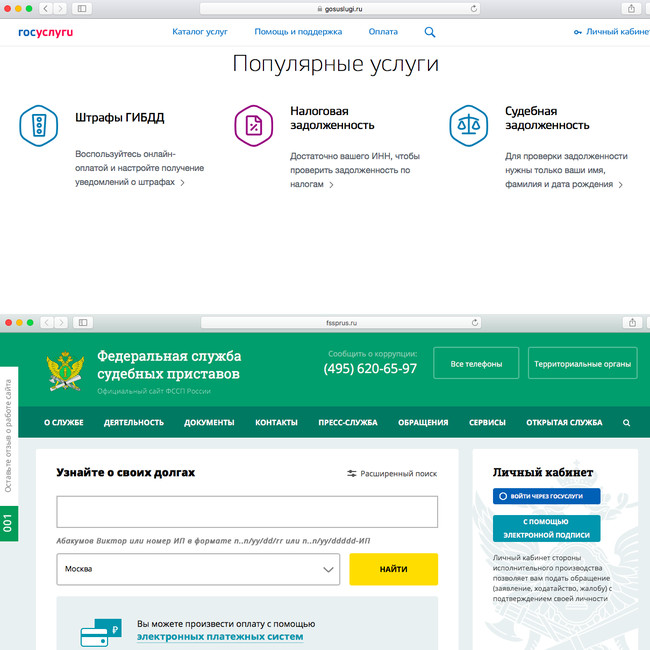This screenshot has height=650, width=650.
Task: Open ОБРАЩЕНИЯ menu
Action: (423, 422)
